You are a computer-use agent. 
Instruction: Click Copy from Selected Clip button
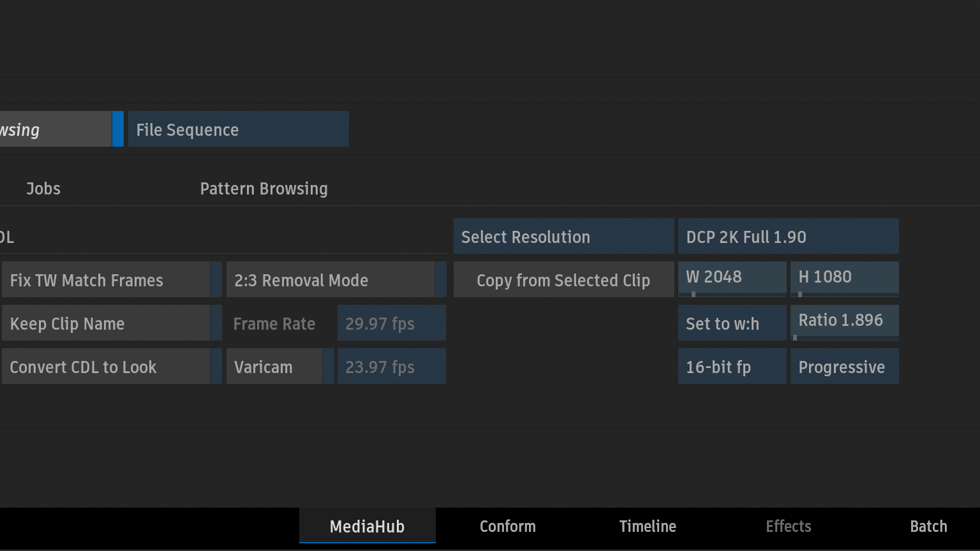click(x=563, y=280)
